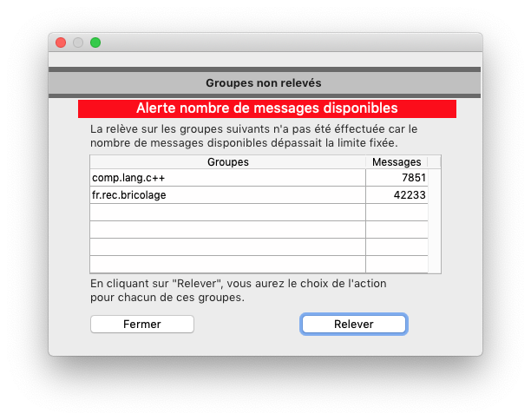This screenshot has height=420, width=531.
Task: Click the table's vertical scrollbar track
Action: (x=435, y=220)
